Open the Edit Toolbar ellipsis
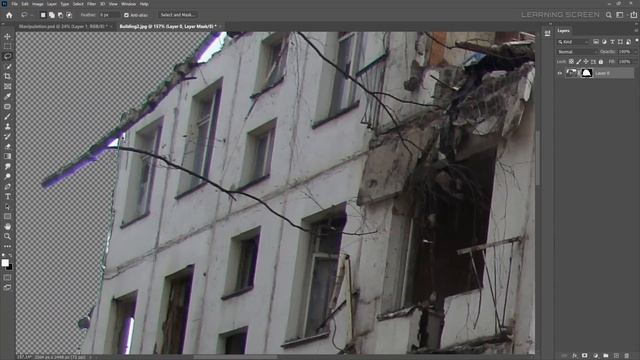 coord(7,246)
